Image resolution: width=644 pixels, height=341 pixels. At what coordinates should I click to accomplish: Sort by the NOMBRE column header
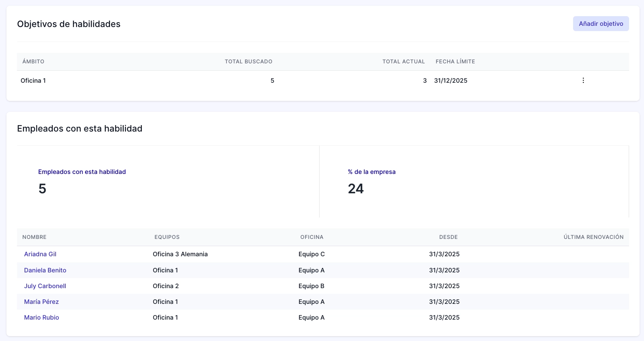click(x=35, y=237)
